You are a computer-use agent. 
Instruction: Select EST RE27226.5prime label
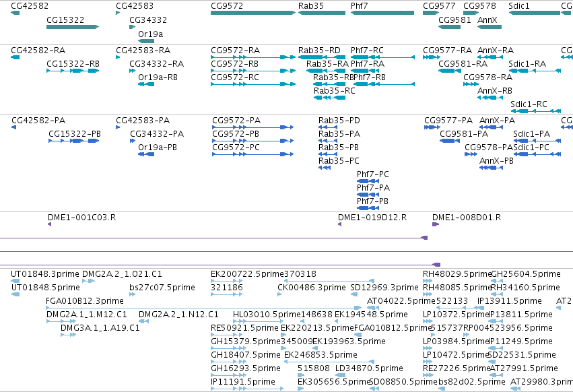tap(457, 368)
